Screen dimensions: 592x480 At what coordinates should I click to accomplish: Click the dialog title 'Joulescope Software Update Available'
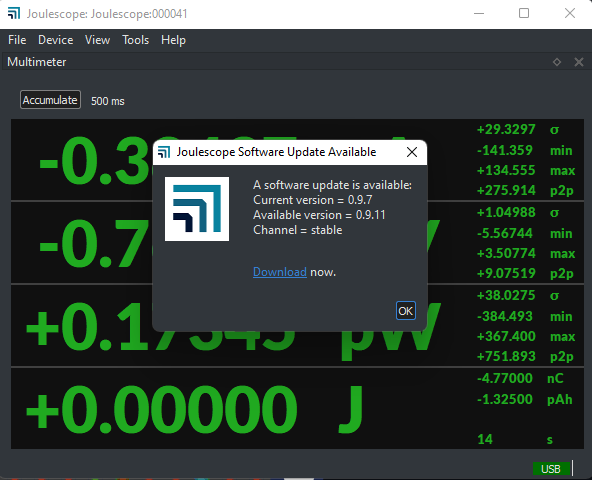(276, 152)
